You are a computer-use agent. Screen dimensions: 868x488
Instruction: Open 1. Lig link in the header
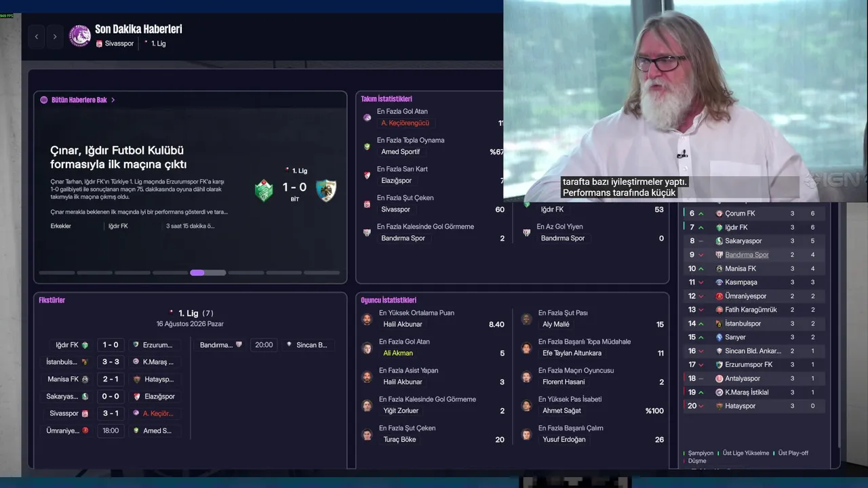pos(158,43)
